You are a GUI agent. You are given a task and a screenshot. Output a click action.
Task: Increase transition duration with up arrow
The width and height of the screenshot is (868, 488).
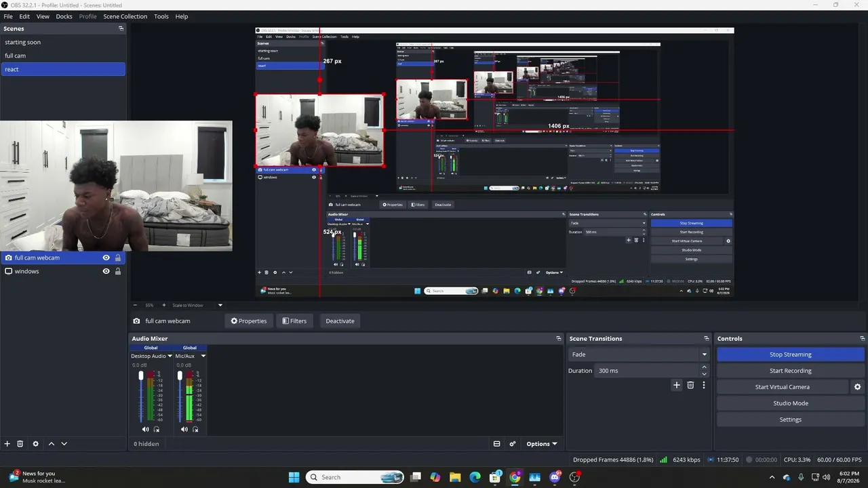[x=704, y=367]
